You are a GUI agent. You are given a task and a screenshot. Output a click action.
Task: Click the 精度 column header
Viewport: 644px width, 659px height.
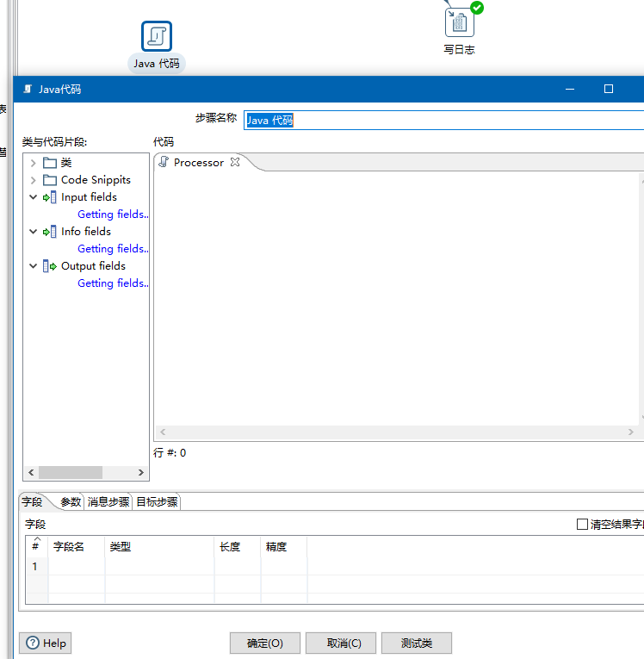coord(284,546)
